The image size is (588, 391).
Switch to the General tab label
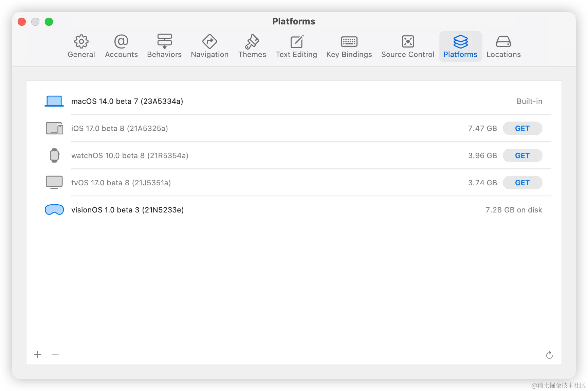[81, 55]
